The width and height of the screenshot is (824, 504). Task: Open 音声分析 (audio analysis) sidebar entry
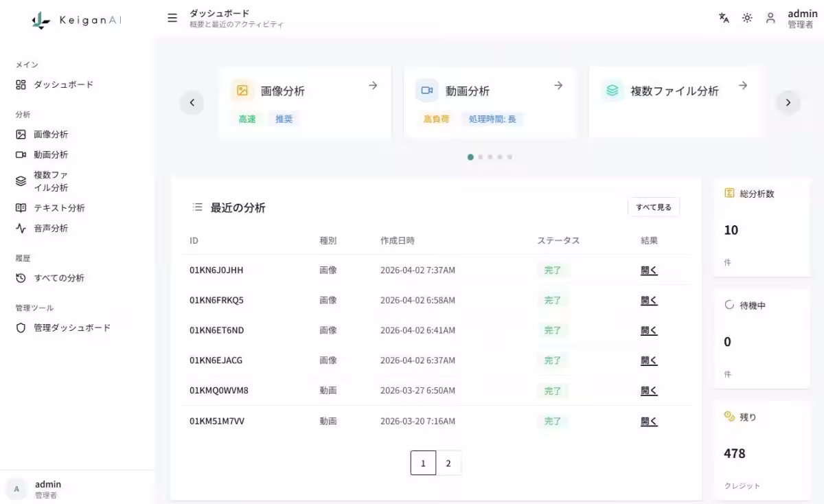point(54,227)
